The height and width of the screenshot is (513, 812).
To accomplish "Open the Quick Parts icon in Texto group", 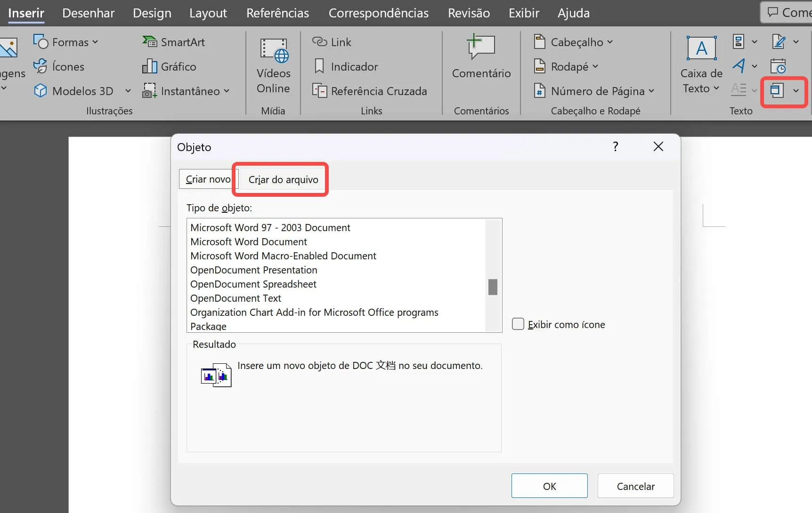I will (739, 42).
